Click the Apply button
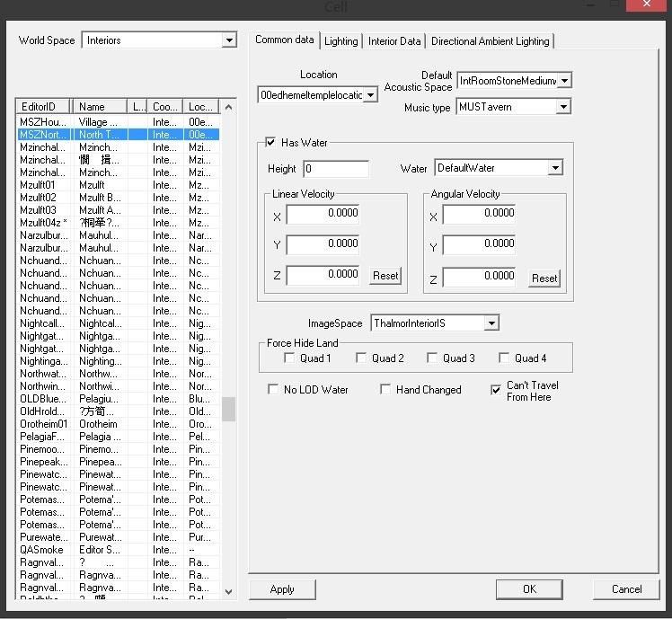 coord(282,589)
